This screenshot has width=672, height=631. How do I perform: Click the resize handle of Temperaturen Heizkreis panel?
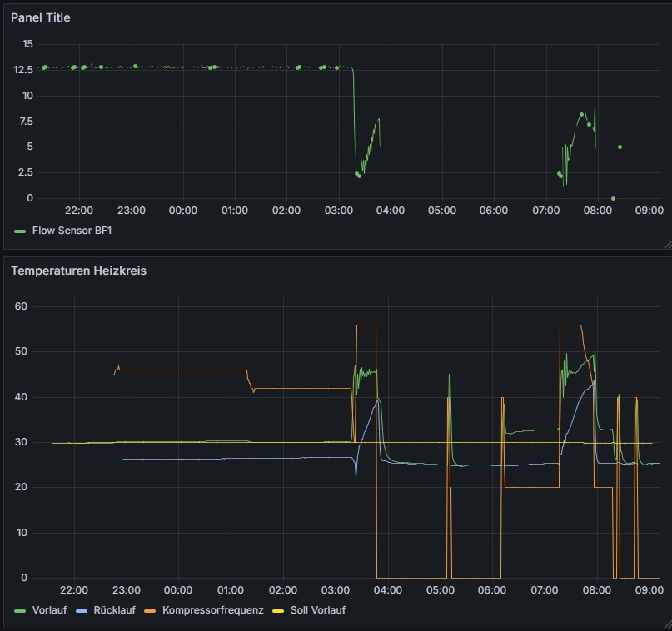pos(666,624)
